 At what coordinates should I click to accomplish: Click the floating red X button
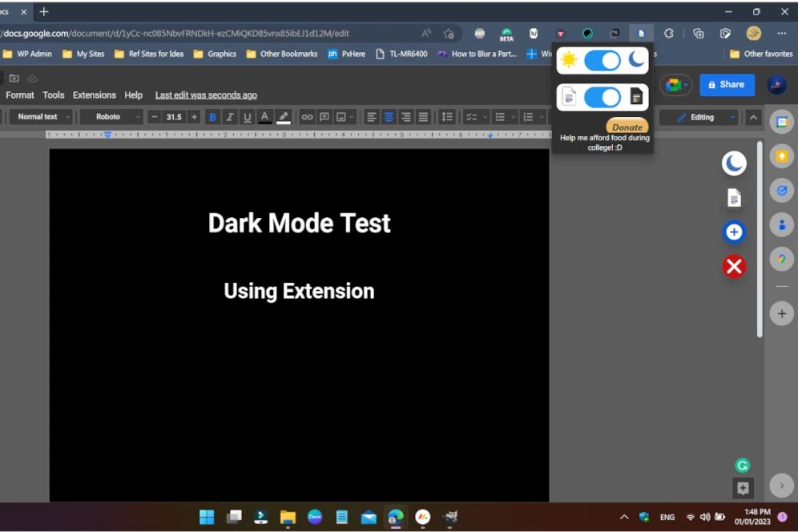coord(735,266)
